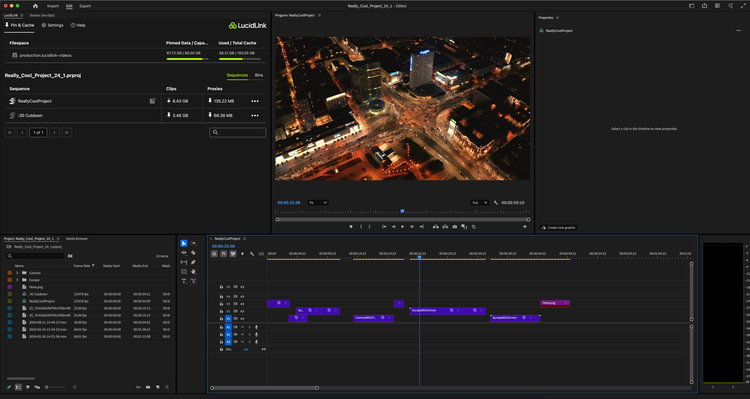Click the Export Frame camera icon

click(x=455, y=227)
